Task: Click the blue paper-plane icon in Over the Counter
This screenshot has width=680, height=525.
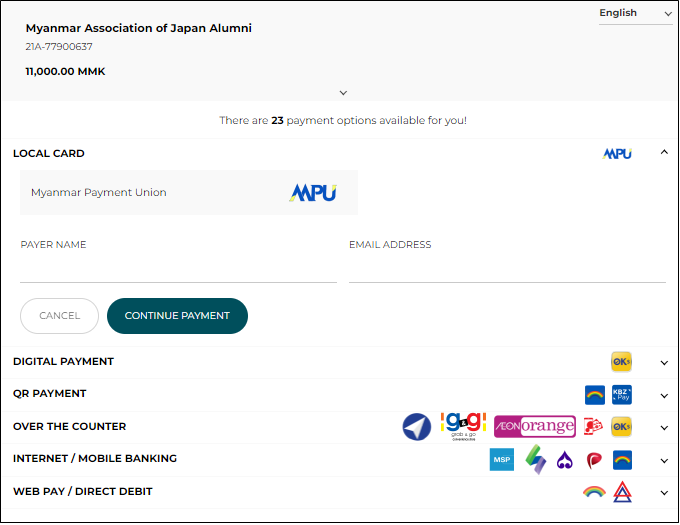Action: click(416, 427)
